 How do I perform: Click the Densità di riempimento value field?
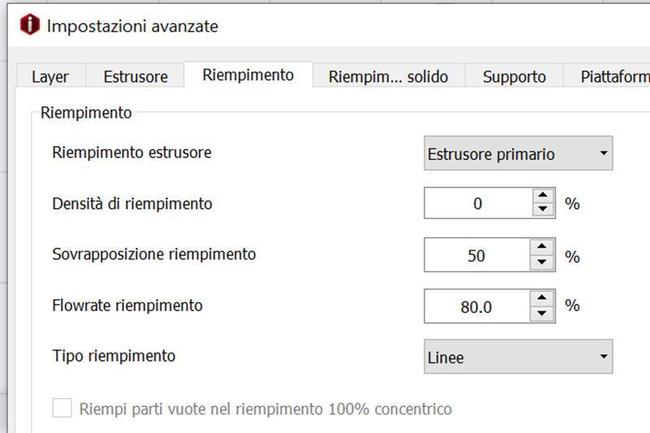point(478,204)
